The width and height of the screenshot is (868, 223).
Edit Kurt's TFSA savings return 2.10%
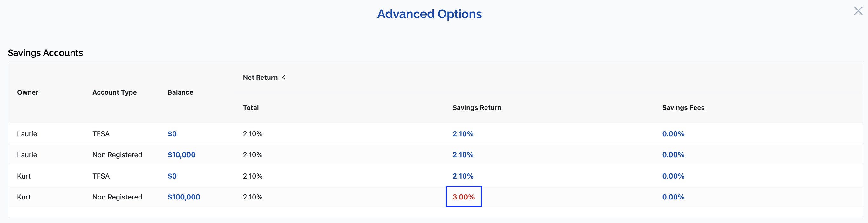click(x=463, y=176)
